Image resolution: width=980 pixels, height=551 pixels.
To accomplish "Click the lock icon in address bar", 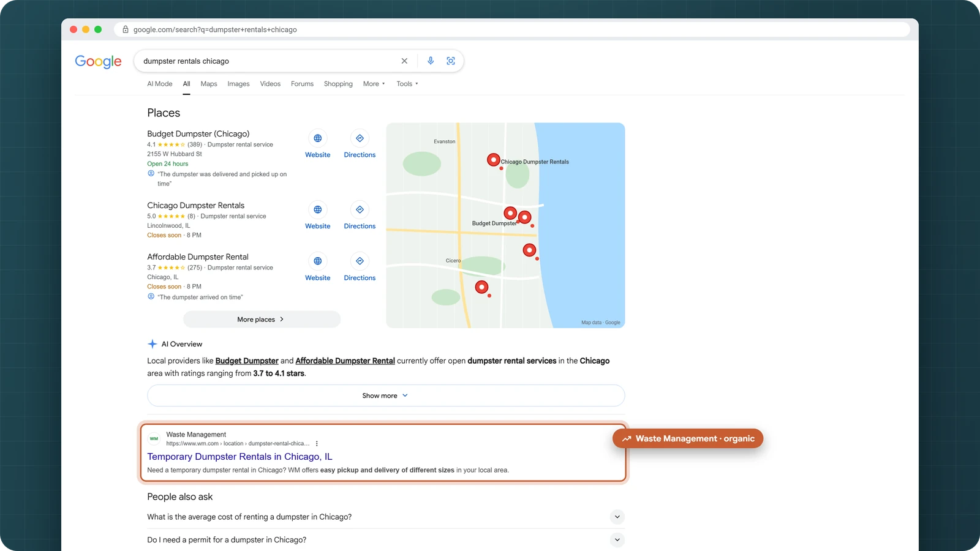I will 126,29.
